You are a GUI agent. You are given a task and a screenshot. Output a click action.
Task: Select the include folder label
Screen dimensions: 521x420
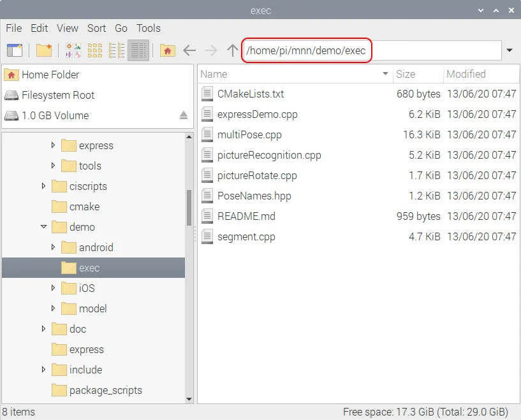pyautogui.click(x=85, y=370)
